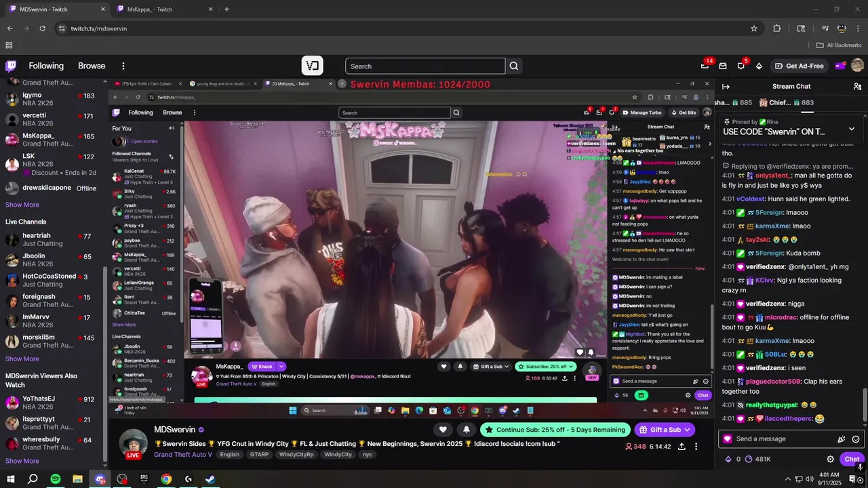The width and height of the screenshot is (868, 488).
Task: Open the Twitch home logo
Action: pos(11,66)
